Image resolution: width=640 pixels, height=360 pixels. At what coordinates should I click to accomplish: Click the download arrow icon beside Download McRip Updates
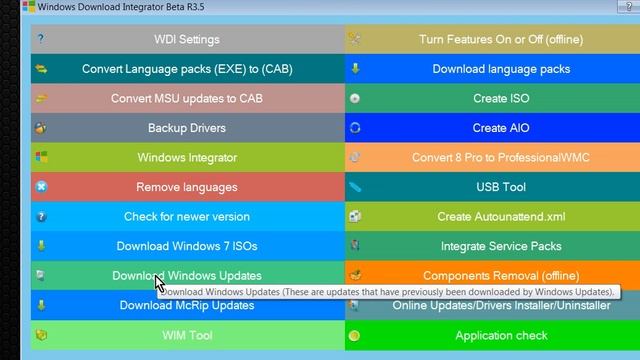click(41, 305)
